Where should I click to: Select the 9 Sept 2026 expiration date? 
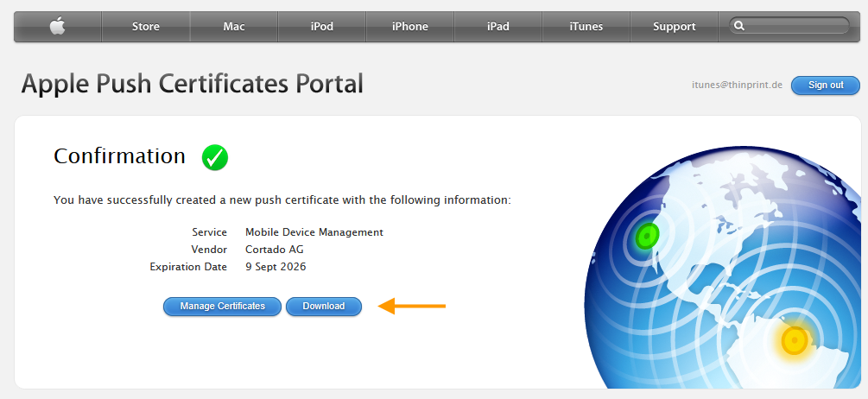click(x=276, y=267)
